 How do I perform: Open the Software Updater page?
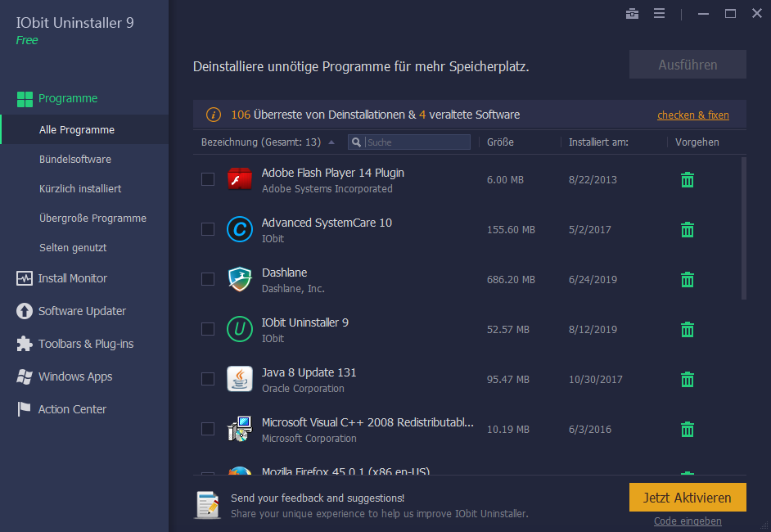click(82, 311)
